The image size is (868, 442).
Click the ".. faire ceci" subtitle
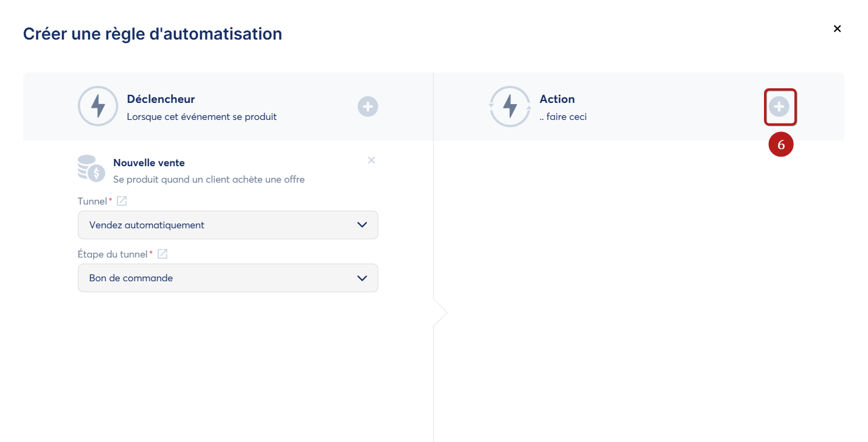[x=563, y=116]
